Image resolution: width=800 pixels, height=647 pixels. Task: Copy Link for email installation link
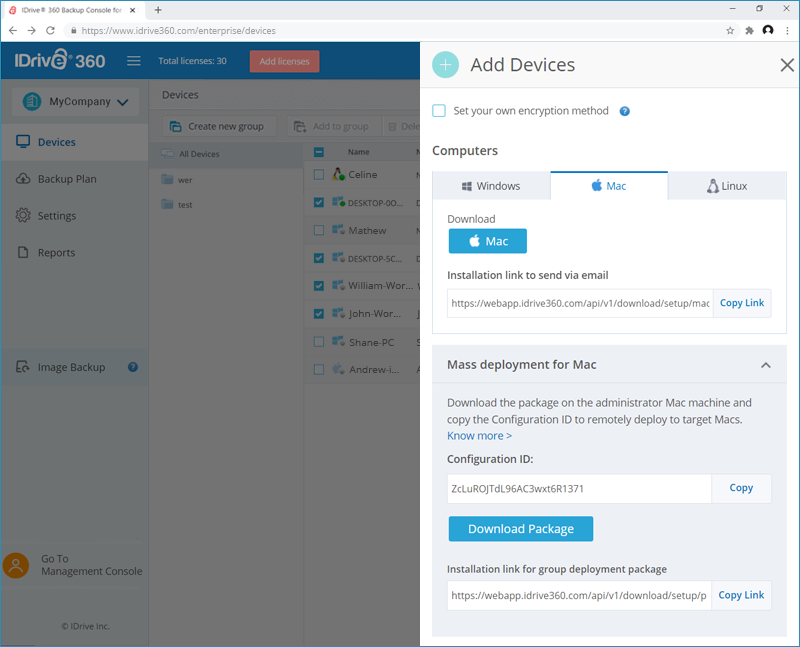click(x=742, y=303)
